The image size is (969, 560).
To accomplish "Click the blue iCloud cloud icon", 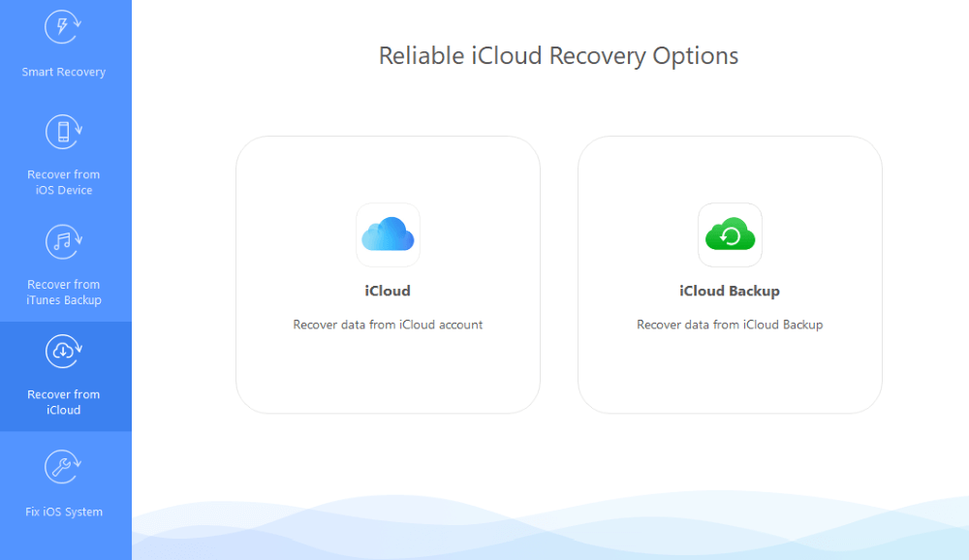I will 389,234.
